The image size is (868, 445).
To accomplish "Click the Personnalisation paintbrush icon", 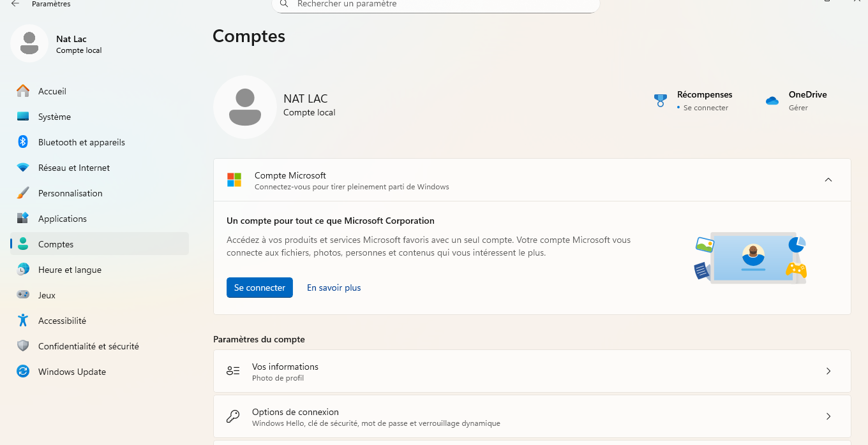I will pyautogui.click(x=23, y=193).
